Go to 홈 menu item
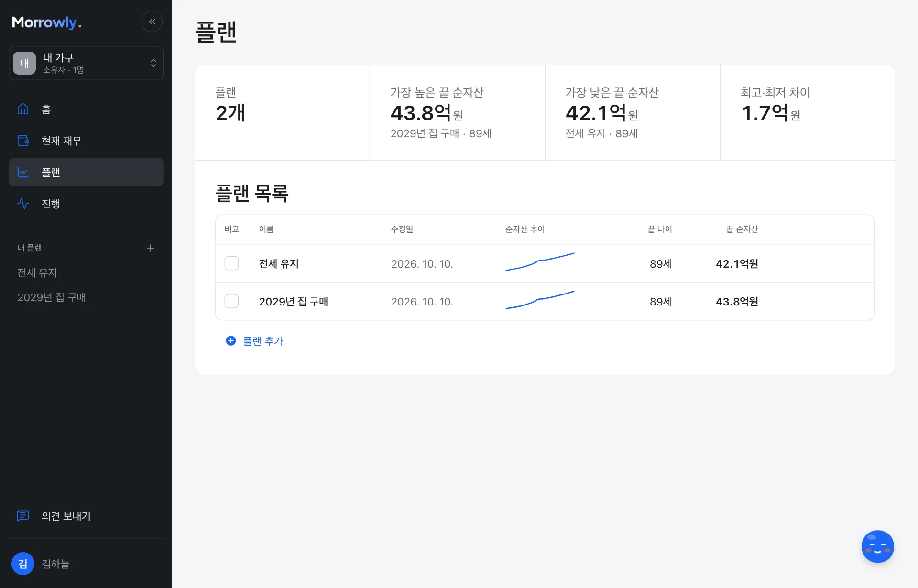 (86, 109)
